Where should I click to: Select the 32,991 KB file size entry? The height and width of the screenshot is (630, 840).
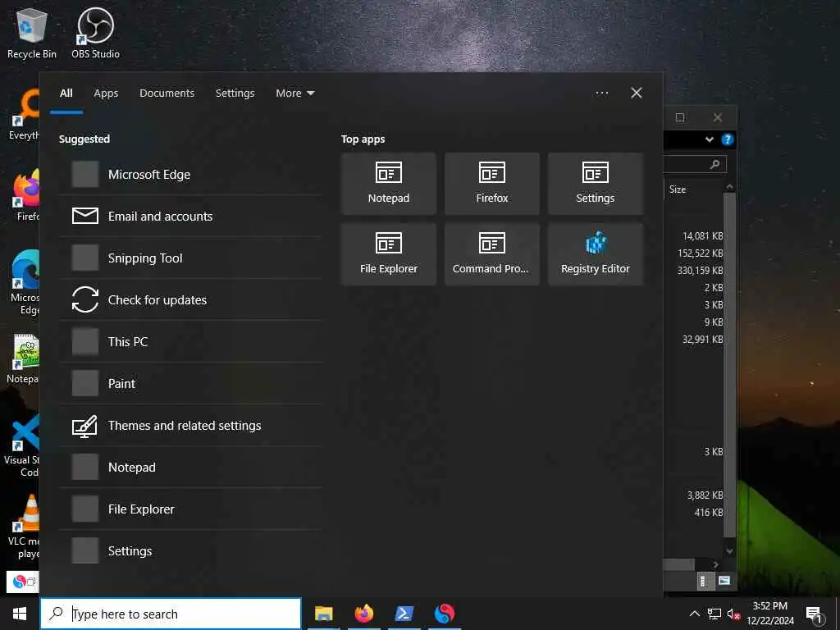702,340
